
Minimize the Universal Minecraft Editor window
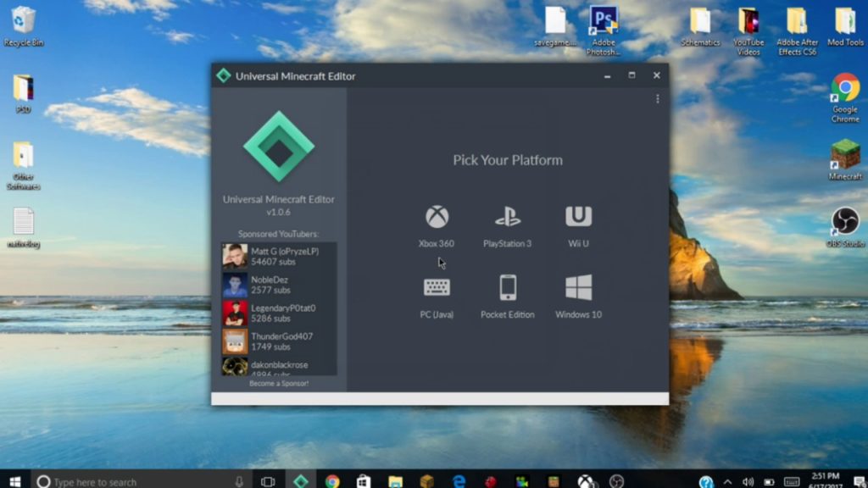(607, 75)
